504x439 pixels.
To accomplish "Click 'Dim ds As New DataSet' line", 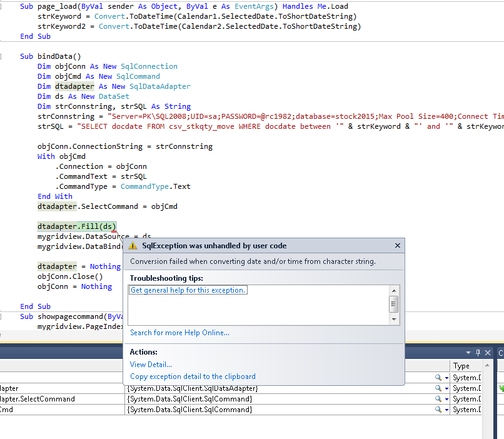I will [x=83, y=96].
